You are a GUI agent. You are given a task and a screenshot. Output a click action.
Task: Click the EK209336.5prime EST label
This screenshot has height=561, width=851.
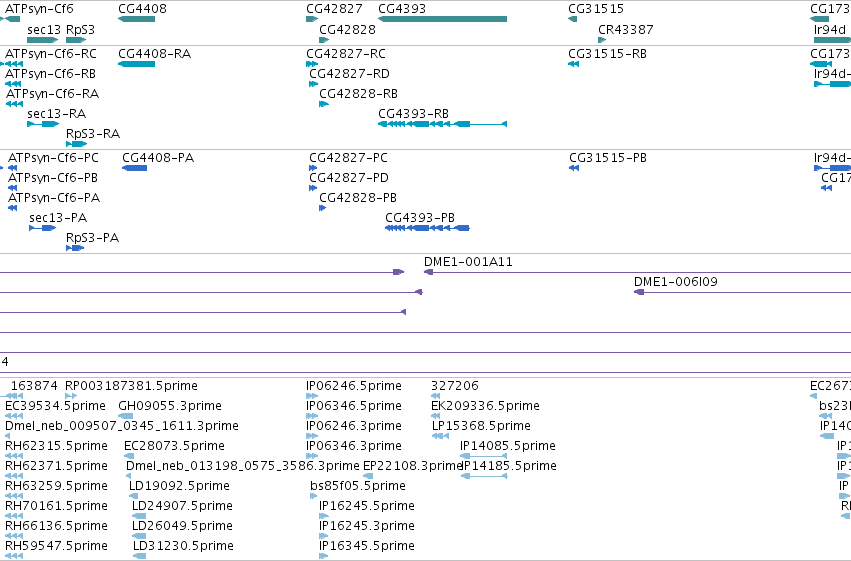click(485, 406)
